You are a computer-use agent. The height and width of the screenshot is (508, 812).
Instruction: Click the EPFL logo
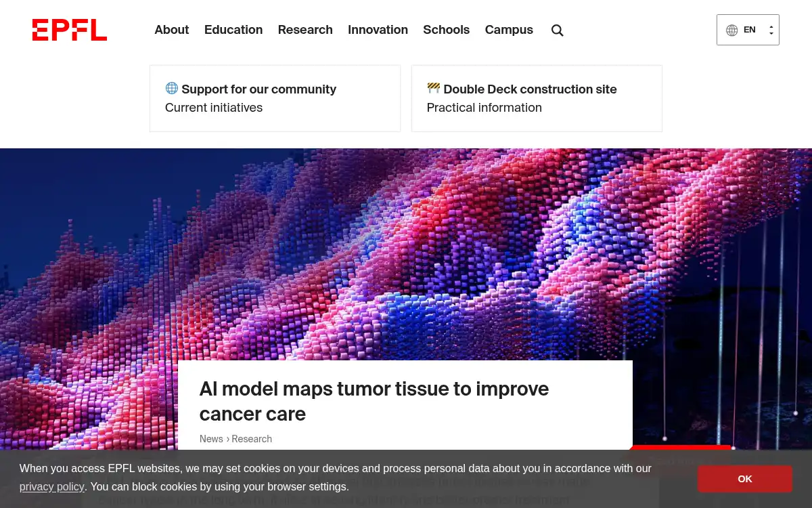click(x=70, y=30)
